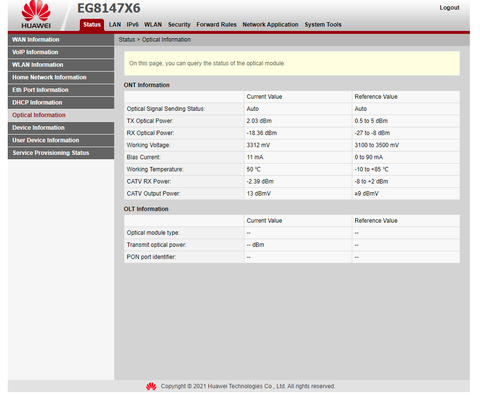Viewport: 480px width, 395px height.
Task: Click the Huawei logo in the header
Action: pos(36,15)
